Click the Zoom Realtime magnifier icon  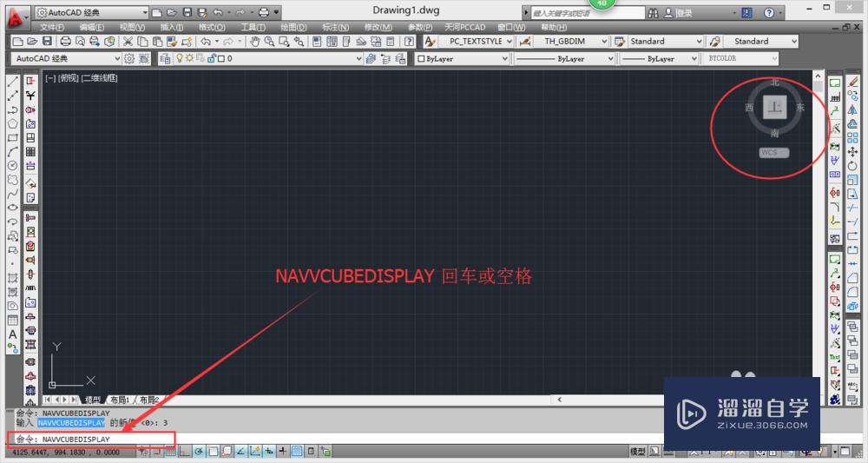click(269, 41)
